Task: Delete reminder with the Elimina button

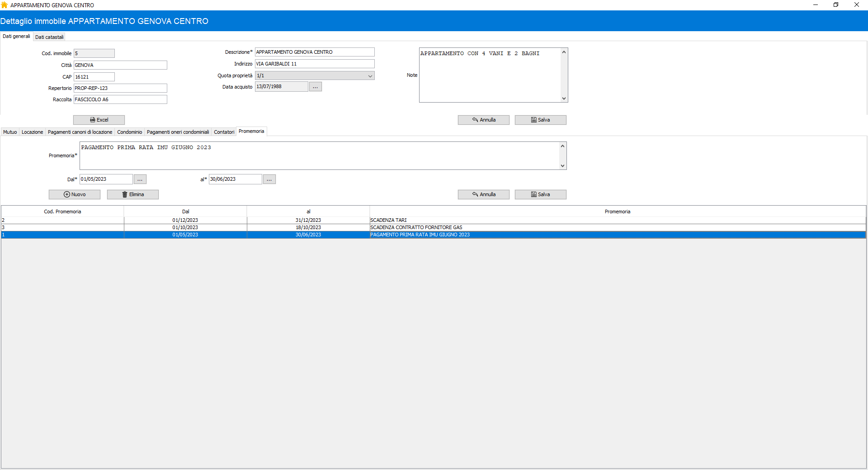Action: [133, 194]
